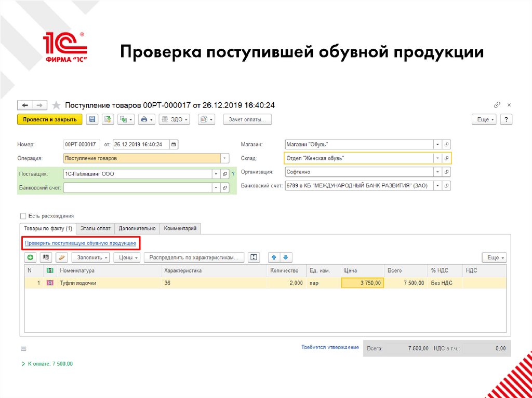Open the Цены dropdown
The height and width of the screenshot is (398, 532).
[x=128, y=257]
